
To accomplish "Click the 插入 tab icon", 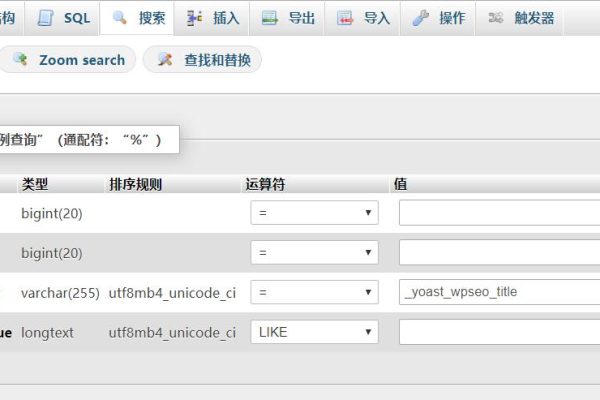I will pyautogui.click(x=195, y=18).
